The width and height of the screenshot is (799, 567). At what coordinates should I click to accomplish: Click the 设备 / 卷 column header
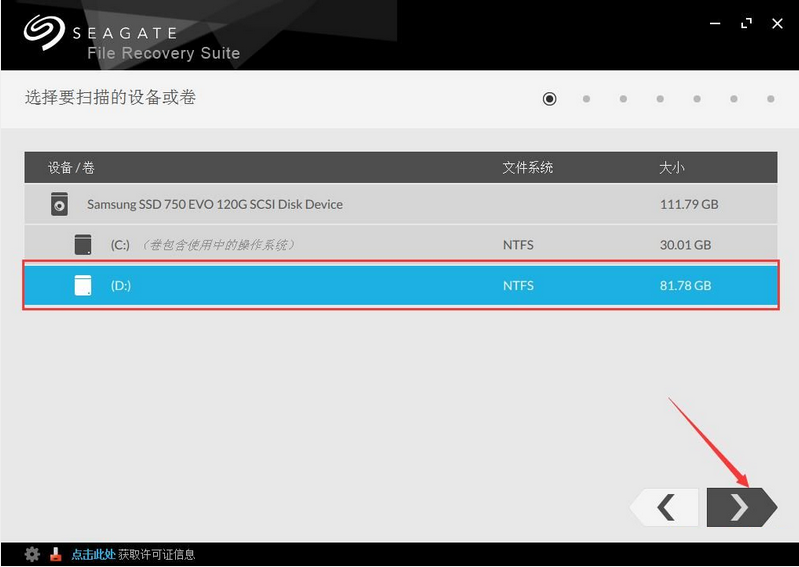click(71, 168)
